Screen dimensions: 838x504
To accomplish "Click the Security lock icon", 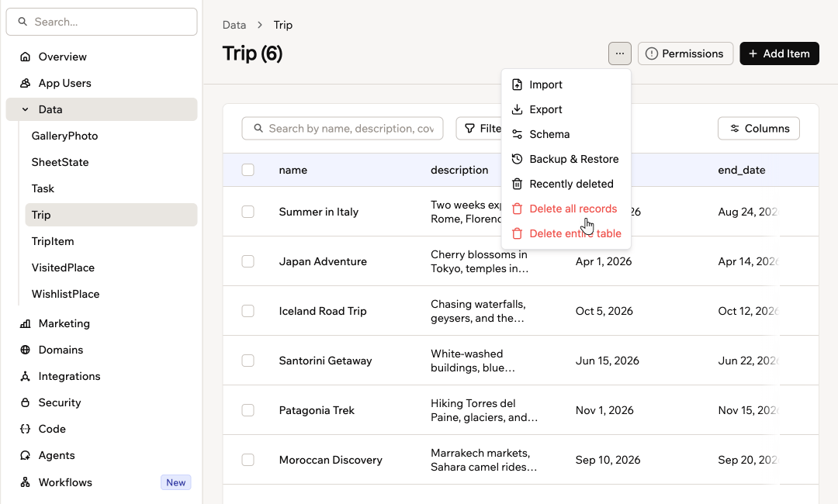I will (x=25, y=402).
